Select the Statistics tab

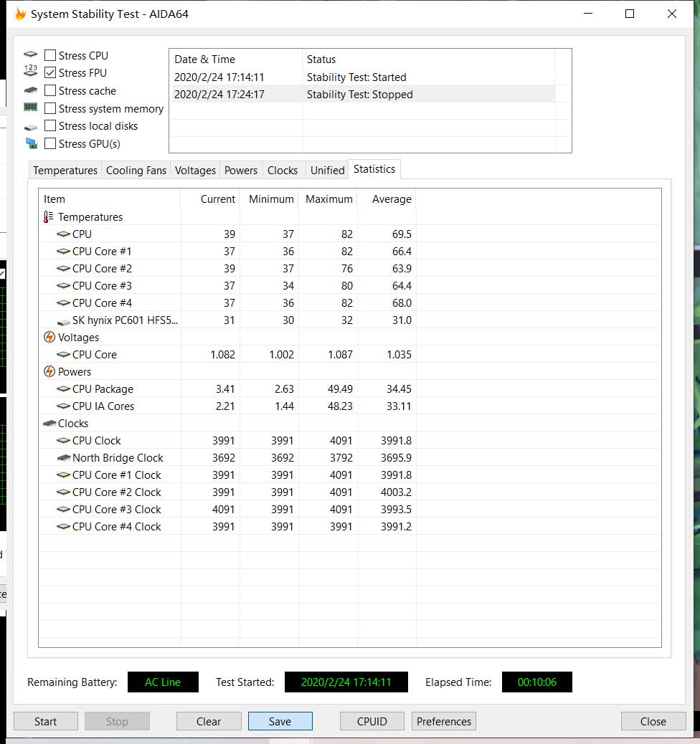click(374, 169)
